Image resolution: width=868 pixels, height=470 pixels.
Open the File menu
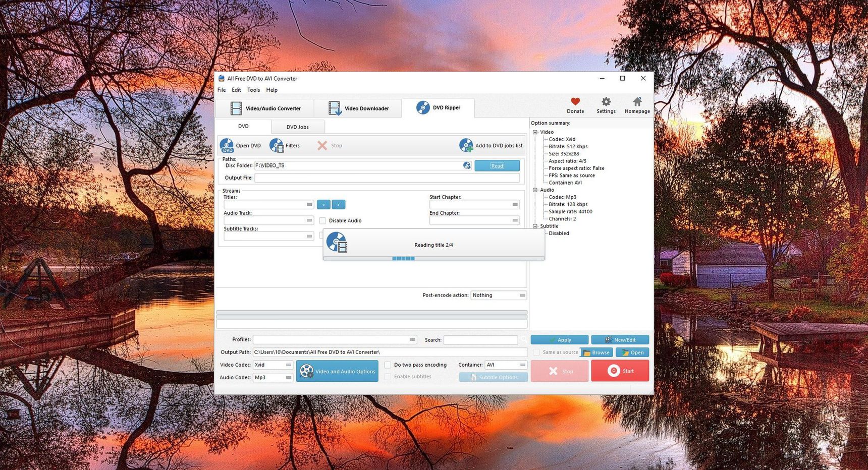[222, 90]
